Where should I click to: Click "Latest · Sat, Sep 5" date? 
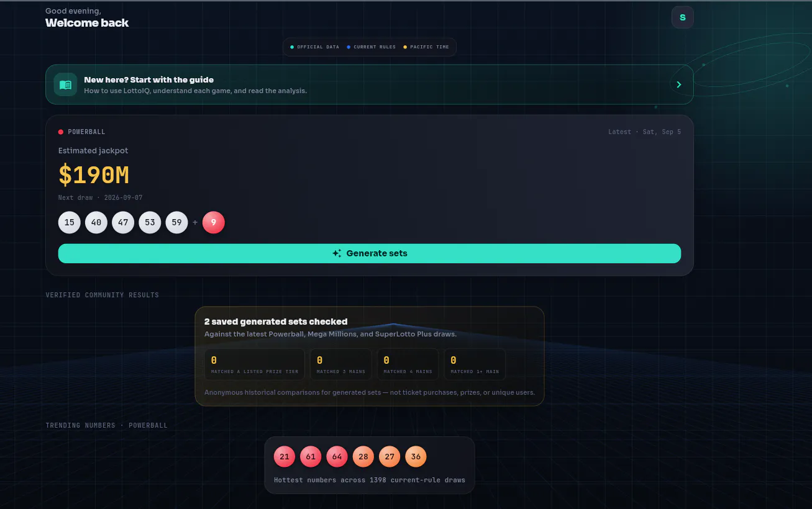[644, 132]
